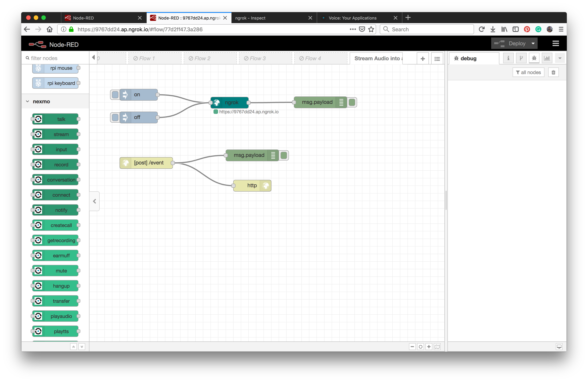Open a new browser tab
The image size is (588, 382).
(408, 18)
